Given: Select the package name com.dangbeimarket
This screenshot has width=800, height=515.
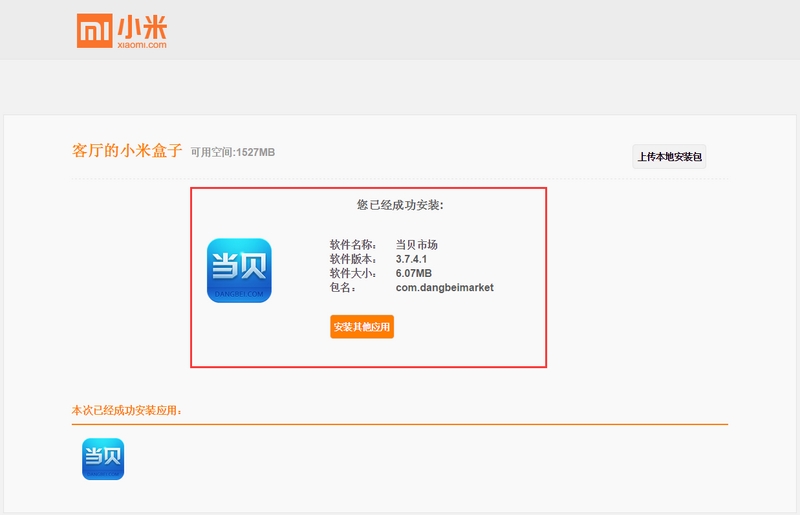Looking at the screenshot, I should 444,287.
